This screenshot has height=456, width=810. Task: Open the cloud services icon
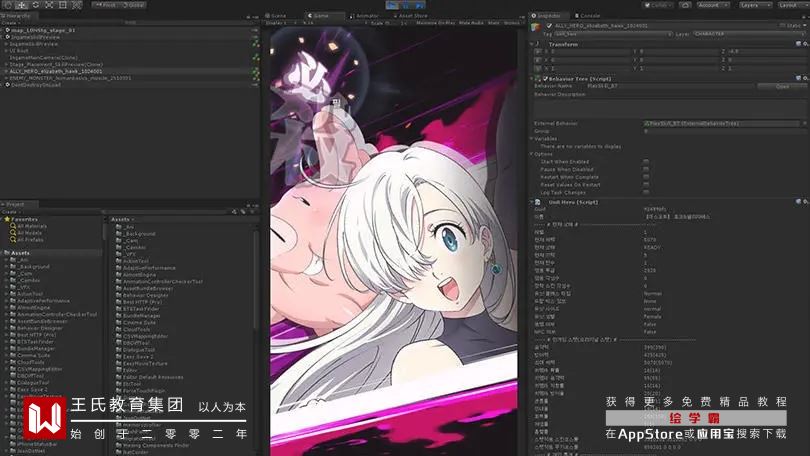(685, 5)
